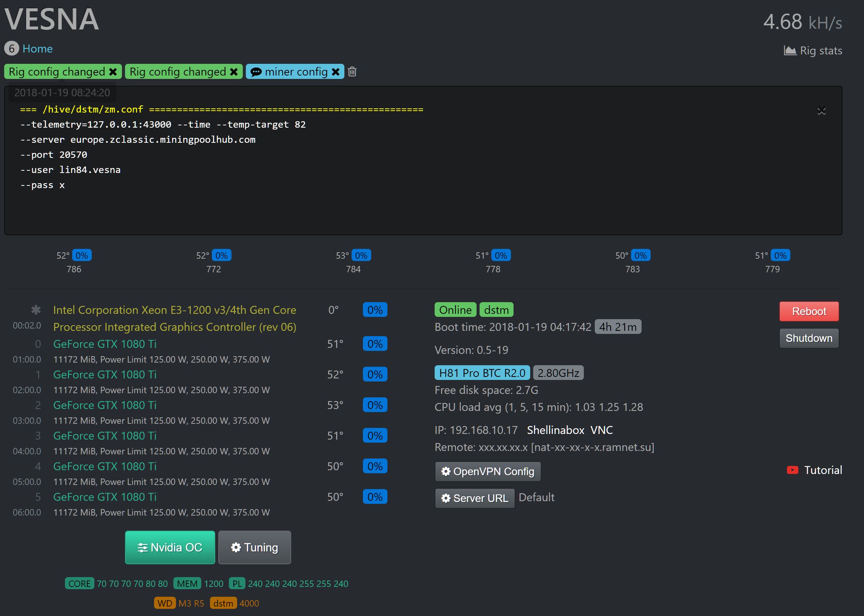Open the Shellinabox link
Viewport: 864px width, 616px height.
point(555,430)
